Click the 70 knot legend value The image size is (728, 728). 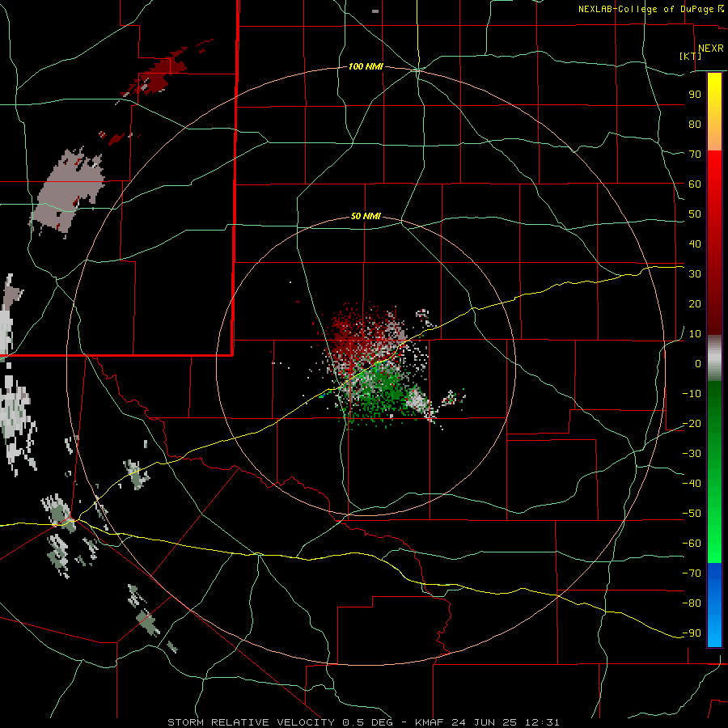695,154
